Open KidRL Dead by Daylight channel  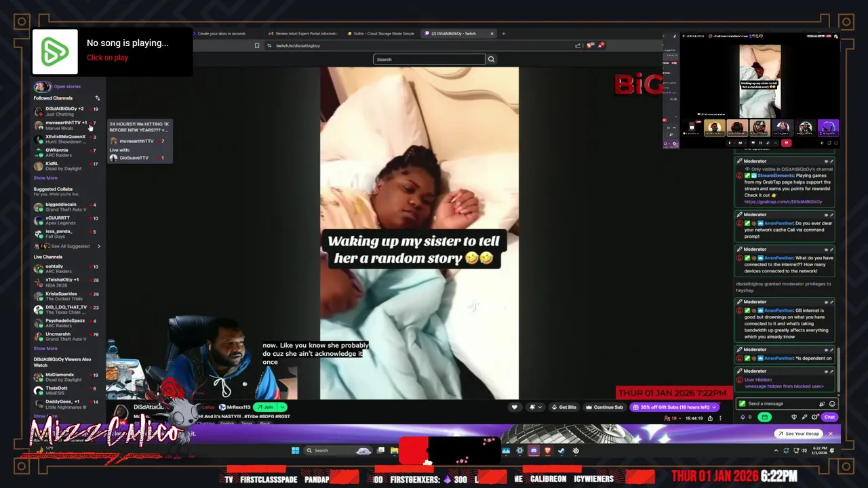click(x=66, y=166)
